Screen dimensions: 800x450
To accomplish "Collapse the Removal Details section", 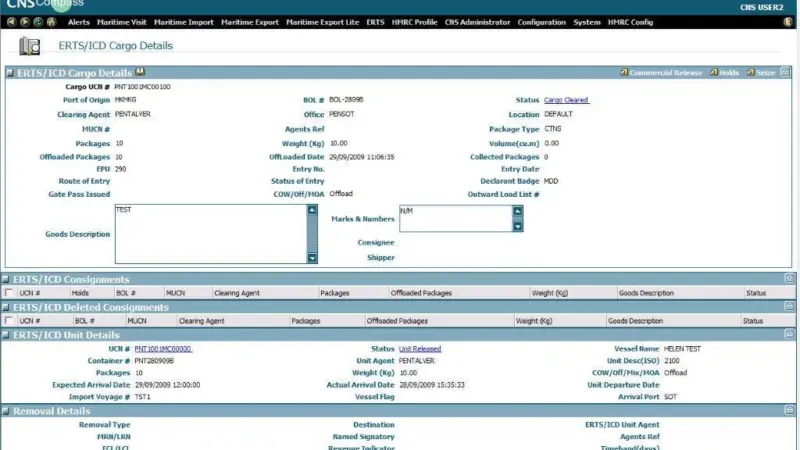I will point(6,411).
